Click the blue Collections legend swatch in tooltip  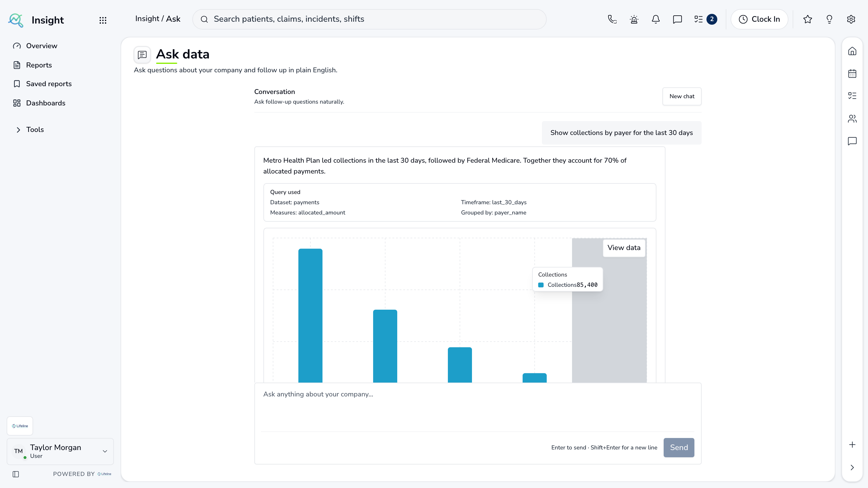pyautogui.click(x=541, y=285)
